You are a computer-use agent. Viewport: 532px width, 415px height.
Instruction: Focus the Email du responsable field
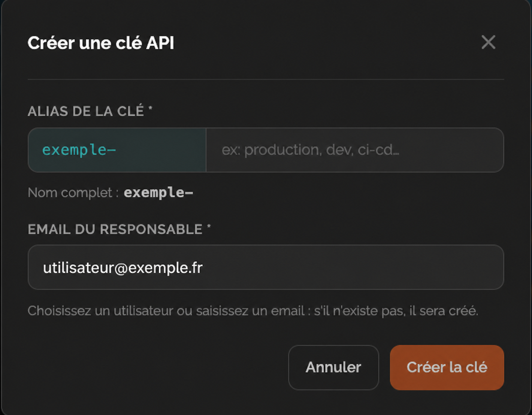(266, 267)
